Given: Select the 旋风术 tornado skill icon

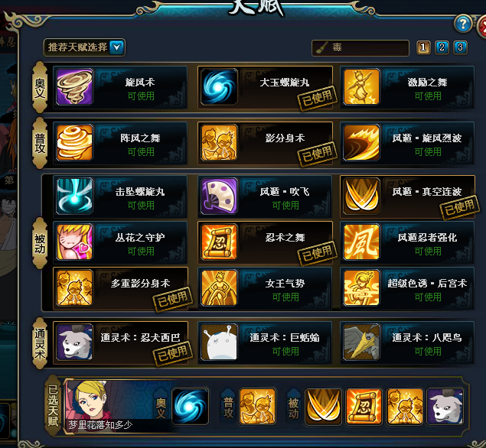Looking at the screenshot, I should point(74,87).
